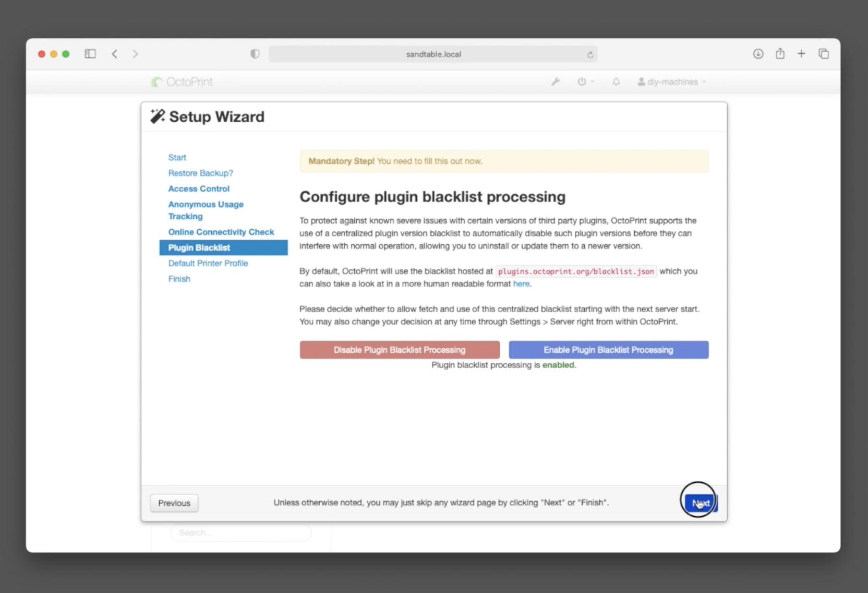The width and height of the screenshot is (868, 593).
Task: Click the green fullscreen window button
Action: pos(66,54)
